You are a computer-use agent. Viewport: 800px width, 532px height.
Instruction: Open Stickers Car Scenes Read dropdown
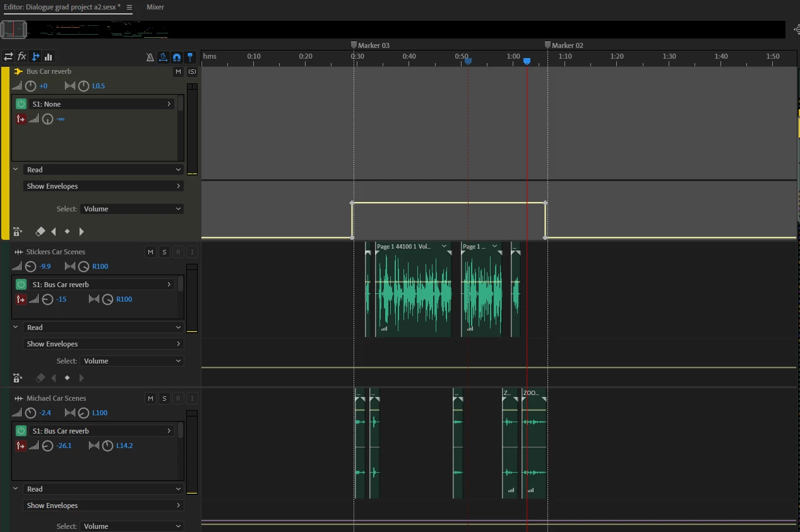tap(104, 328)
